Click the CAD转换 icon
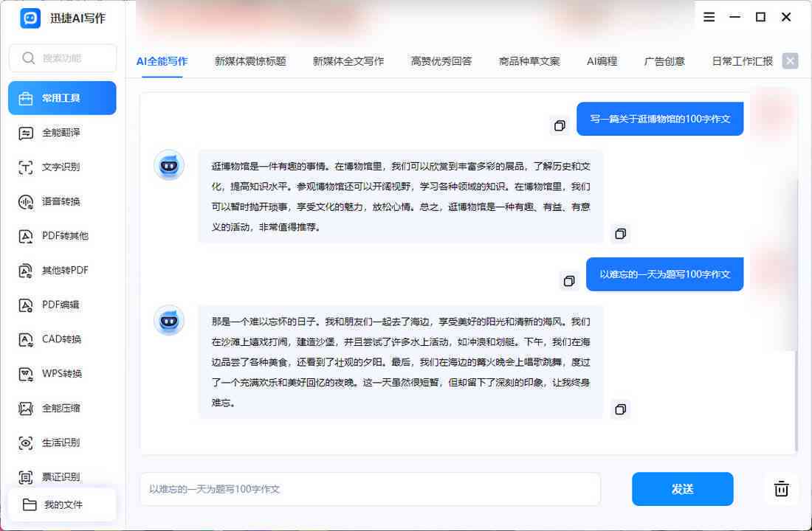Image resolution: width=812 pixels, height=531 pixels. (25, 339)
